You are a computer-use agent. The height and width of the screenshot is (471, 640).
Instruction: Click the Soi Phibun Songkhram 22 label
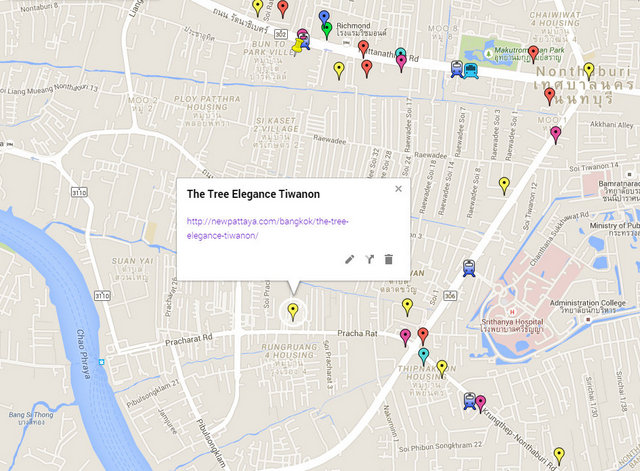pos(440,447)
